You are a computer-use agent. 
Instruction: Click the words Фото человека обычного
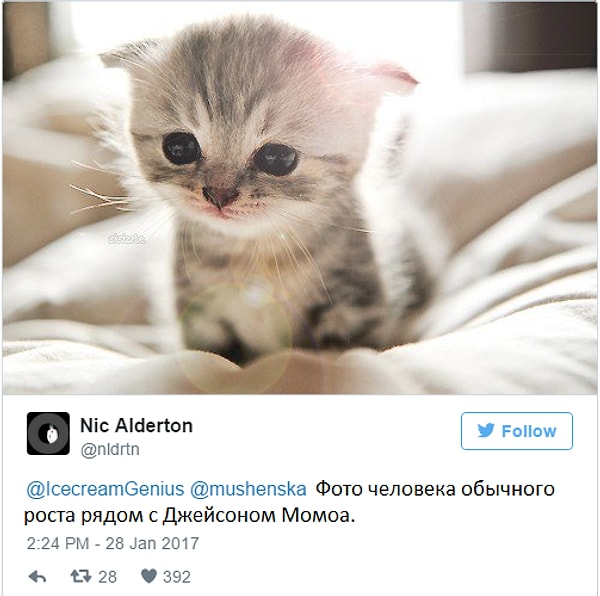[x=435, y=489]
